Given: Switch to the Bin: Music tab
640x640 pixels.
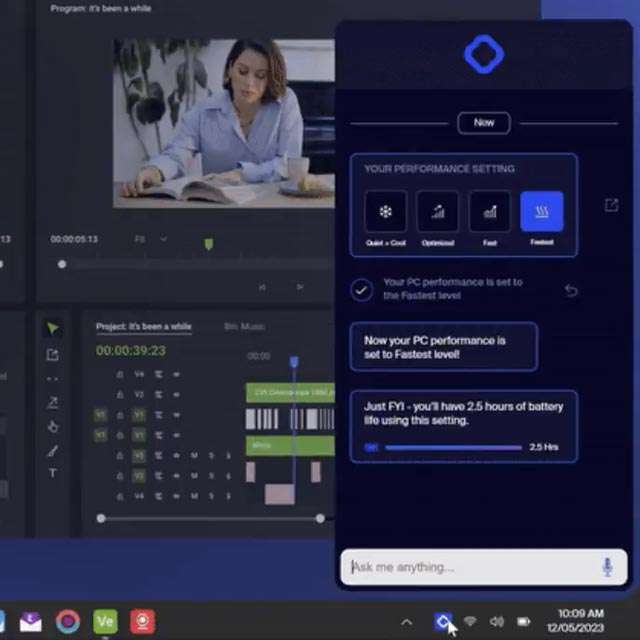Looking at the screenshot, I should pyautogui.click(x=244, y=327).
